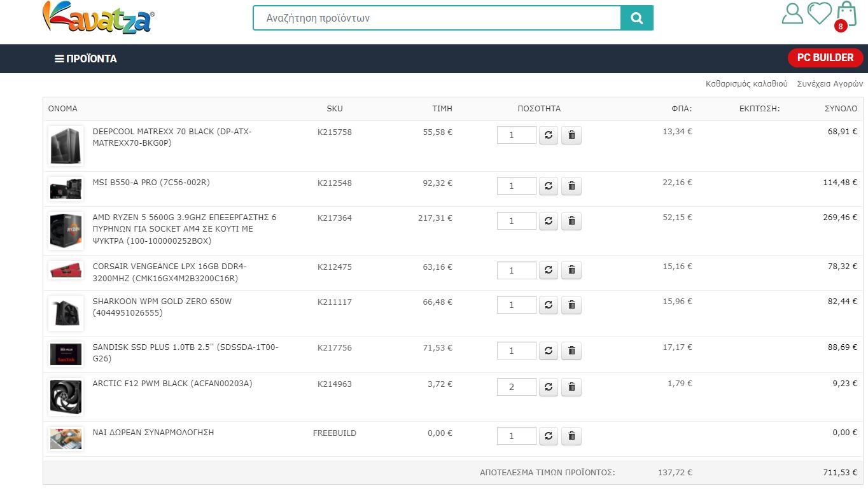868x495 pixels.
Task: Remove Arctic F12 PWM Black fans
Action: [571, 387]
